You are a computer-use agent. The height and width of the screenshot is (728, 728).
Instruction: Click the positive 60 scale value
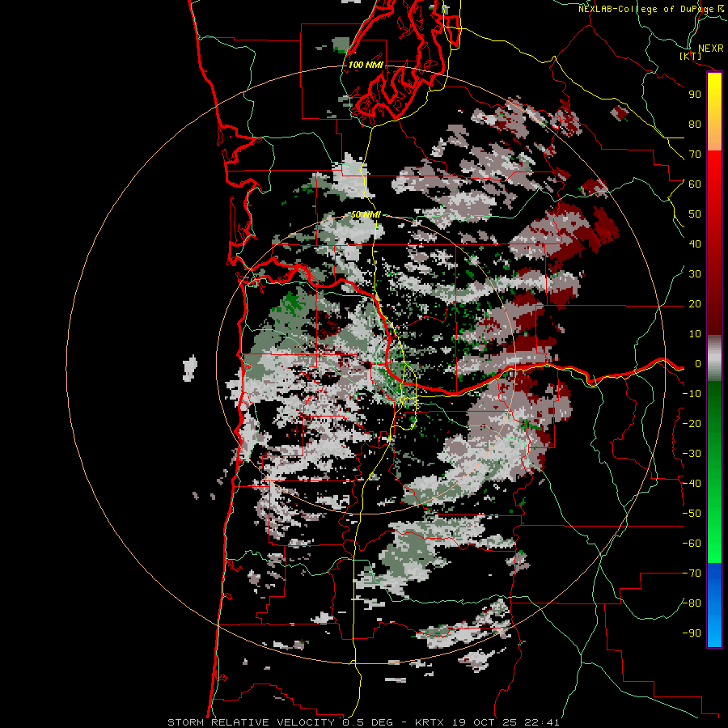(x=695, y=184)
